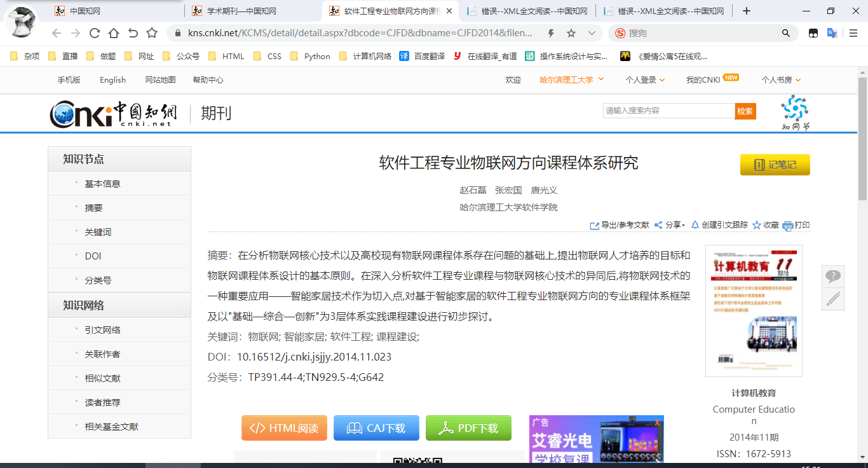
Task: Click the PDF下载 button
Action: (468, 428)
